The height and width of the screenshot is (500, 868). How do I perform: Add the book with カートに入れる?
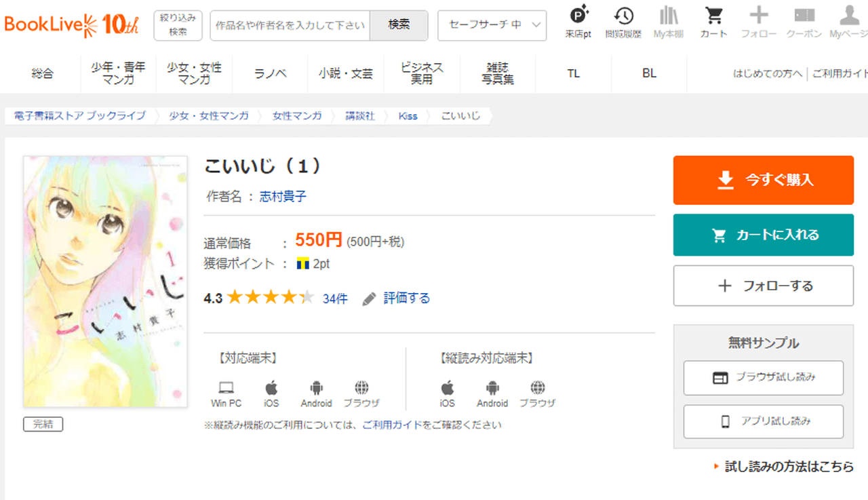point(763,235)
